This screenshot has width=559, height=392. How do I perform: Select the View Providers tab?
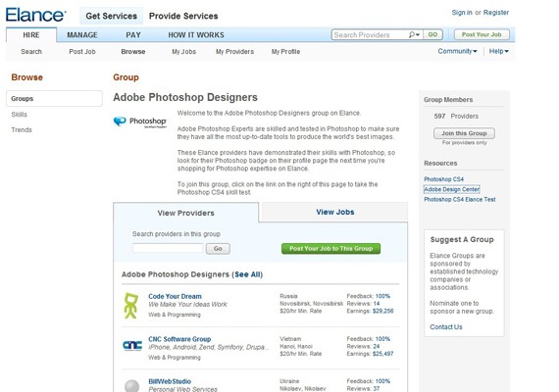(186, 213)
